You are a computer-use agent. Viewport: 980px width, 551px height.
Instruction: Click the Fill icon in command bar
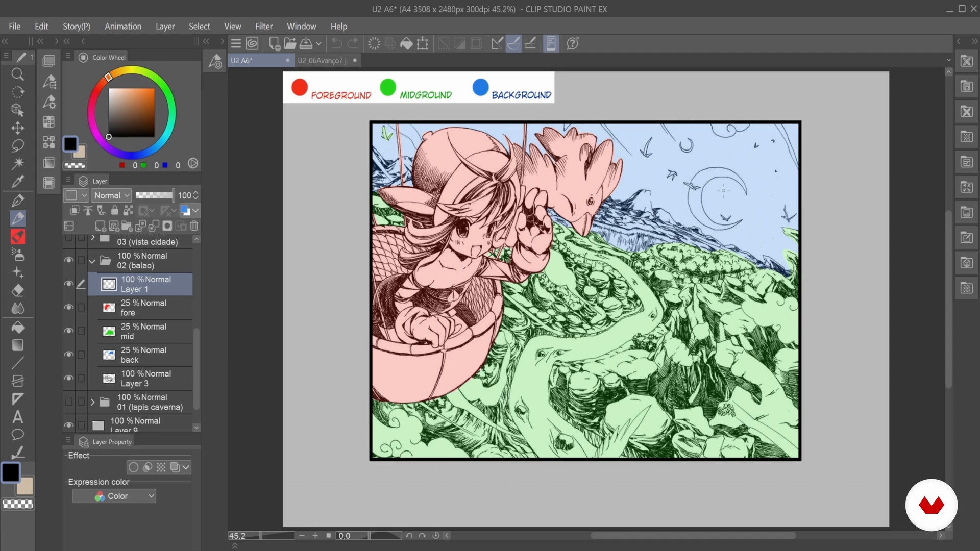pyautogui.click(x=406, y=43)
